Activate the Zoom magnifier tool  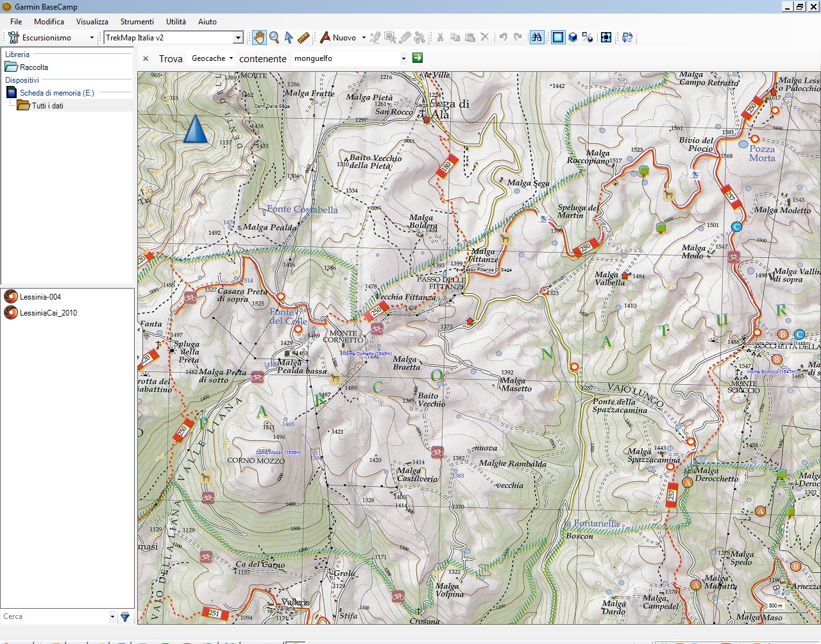point(275,37)
